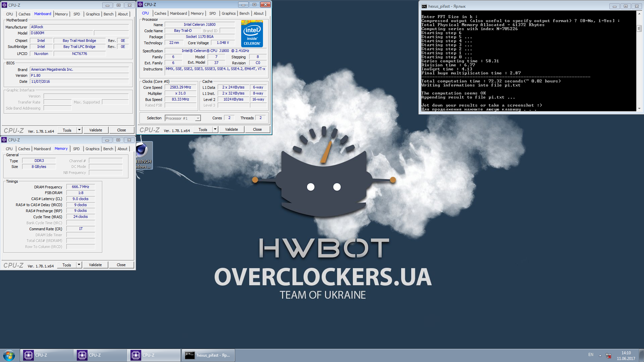Click Close button in Memory window
This screenshot has height=362, width=644.
coord(121,265)
